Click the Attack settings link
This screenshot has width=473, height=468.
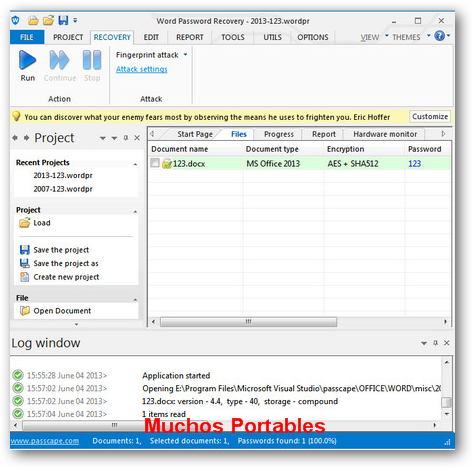142,69
